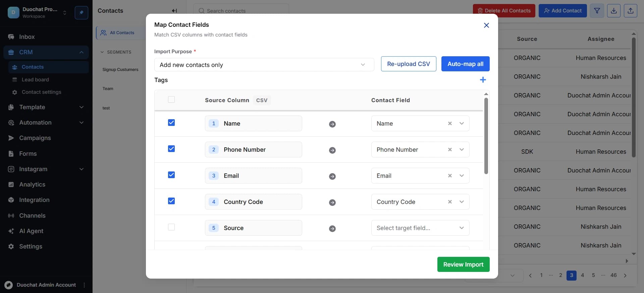Click the Duochat Admin Account avatar
The height and width of the screenshot is (293, 644).
[x=9, y=285]
